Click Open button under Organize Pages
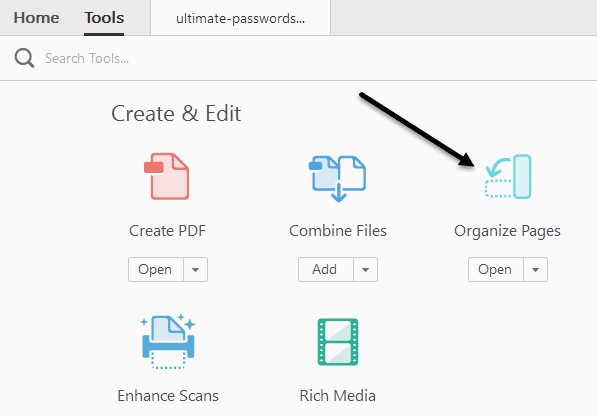Viewport: 597px width, 416px height. click(x=496, y=269)
